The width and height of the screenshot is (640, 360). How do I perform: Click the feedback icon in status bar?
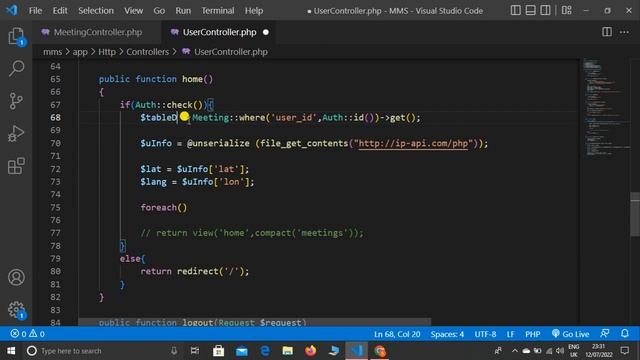click(x=605, y=333)
